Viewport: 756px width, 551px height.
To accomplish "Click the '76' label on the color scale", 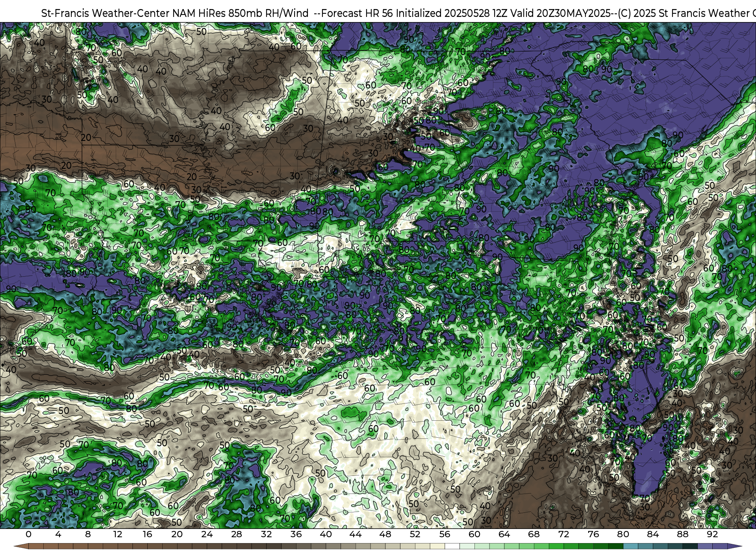I will point(593,534).
